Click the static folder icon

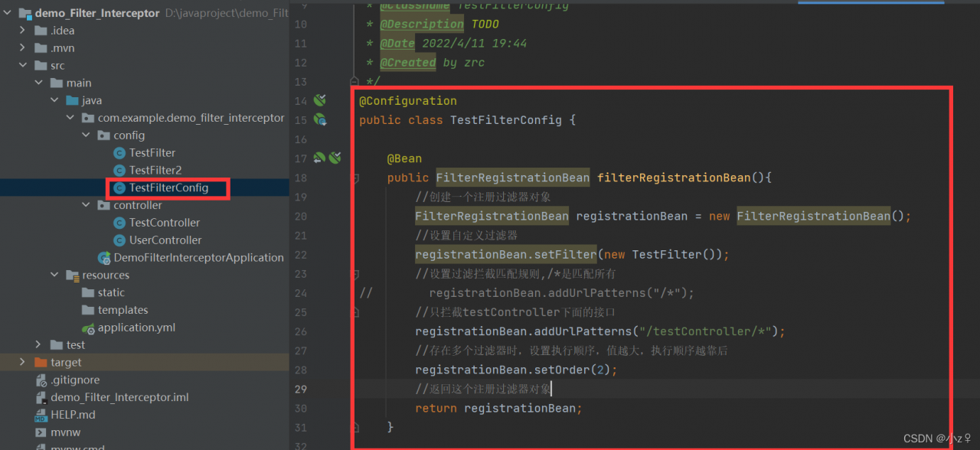click(x=88, y=292)
